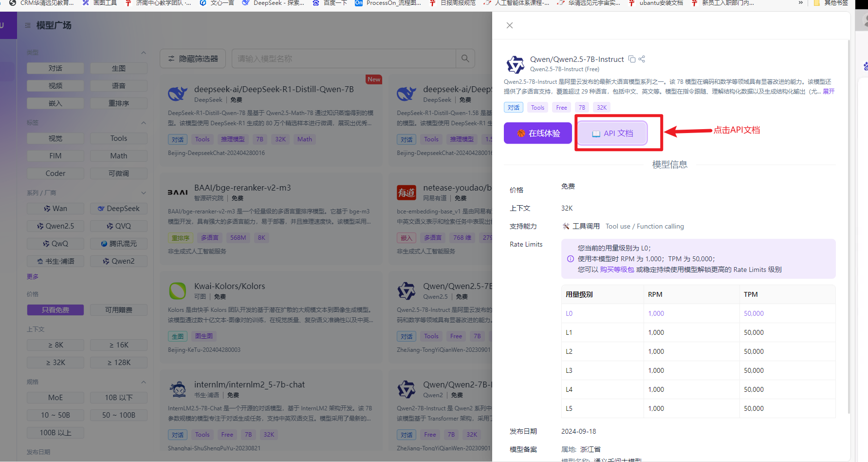
Task: Copy the Qwen2.5-7B-Instruct model name
Action: click(x=630, y=58)
